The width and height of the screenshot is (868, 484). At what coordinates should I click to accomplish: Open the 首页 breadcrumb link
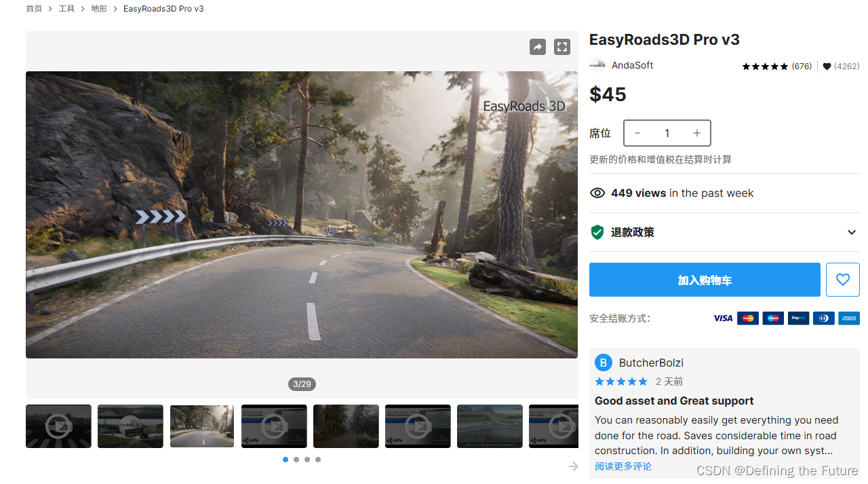tap(34, 9)
